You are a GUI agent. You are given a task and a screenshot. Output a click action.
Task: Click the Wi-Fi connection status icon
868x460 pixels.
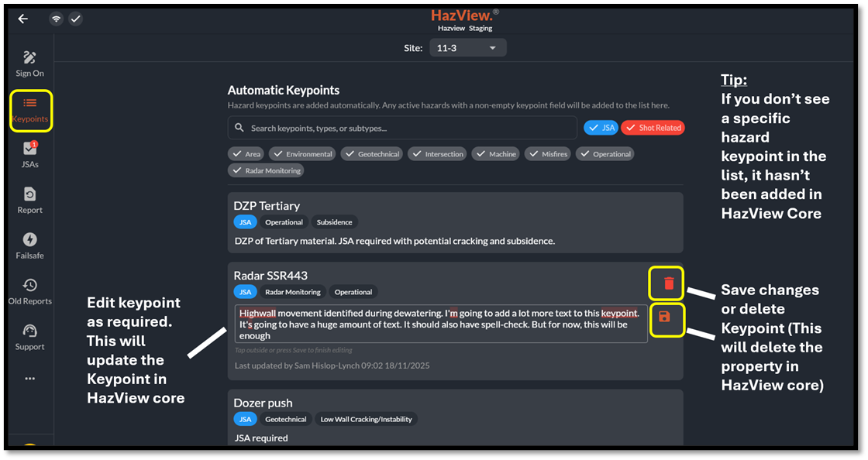click(x=56, y=19)
